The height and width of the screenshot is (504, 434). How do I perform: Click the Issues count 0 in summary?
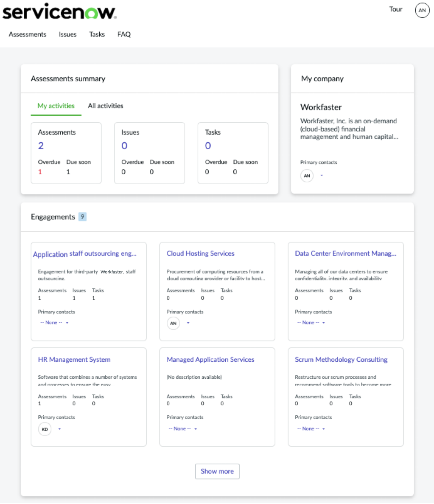click(x=124, y=146)
